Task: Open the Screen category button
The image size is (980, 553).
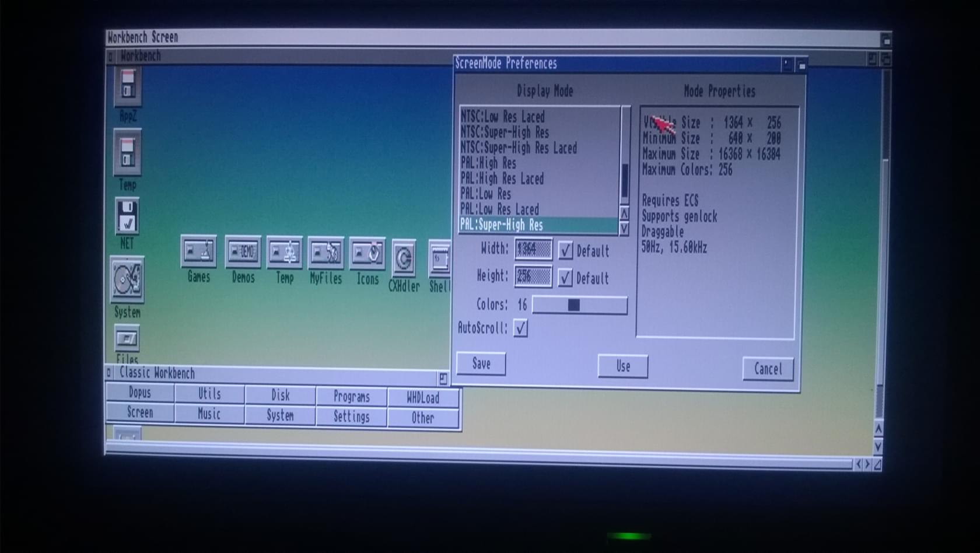Action: point(140,412)
